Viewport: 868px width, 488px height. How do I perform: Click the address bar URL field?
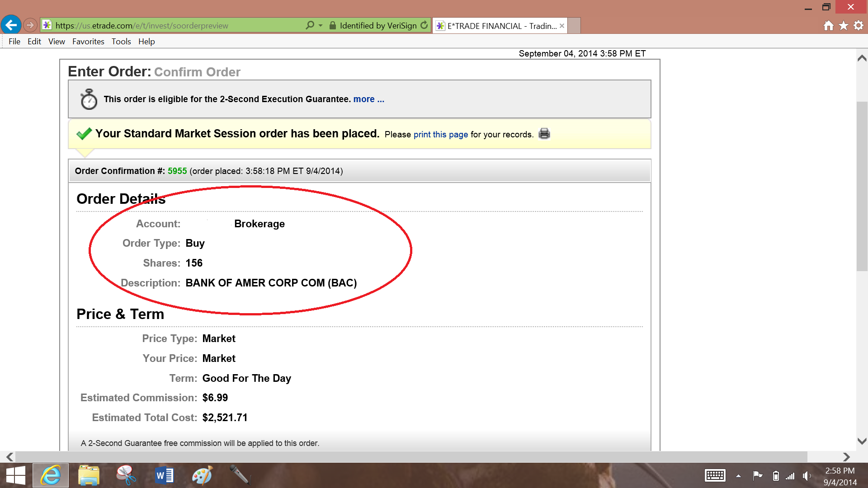[176, 26]
